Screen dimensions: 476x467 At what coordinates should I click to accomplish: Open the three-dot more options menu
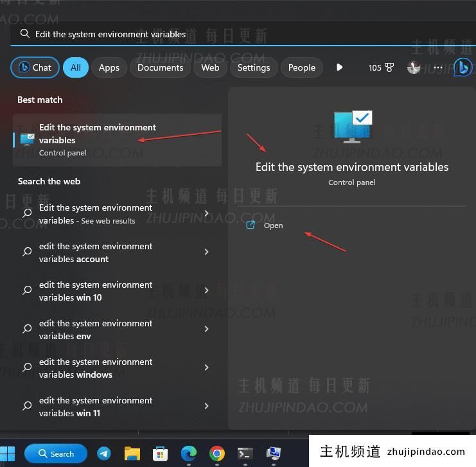coord(437,67)
